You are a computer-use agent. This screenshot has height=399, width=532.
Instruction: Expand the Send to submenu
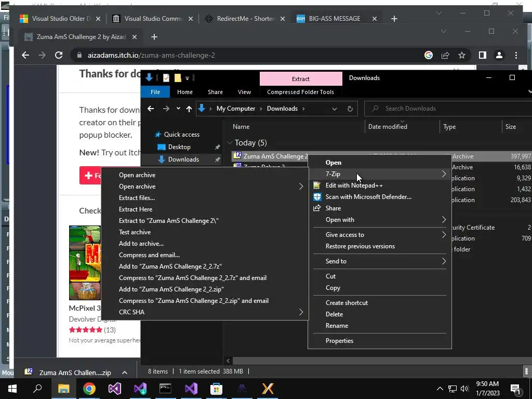pos(380,261)
